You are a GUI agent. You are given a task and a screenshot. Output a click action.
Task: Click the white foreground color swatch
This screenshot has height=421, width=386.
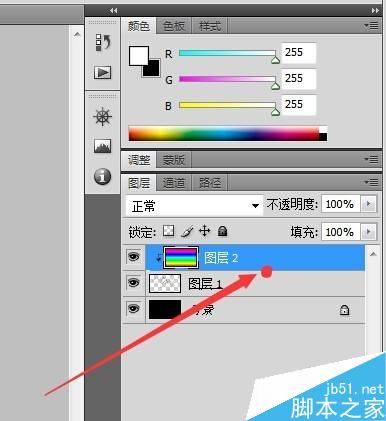[x=139, y=56]
